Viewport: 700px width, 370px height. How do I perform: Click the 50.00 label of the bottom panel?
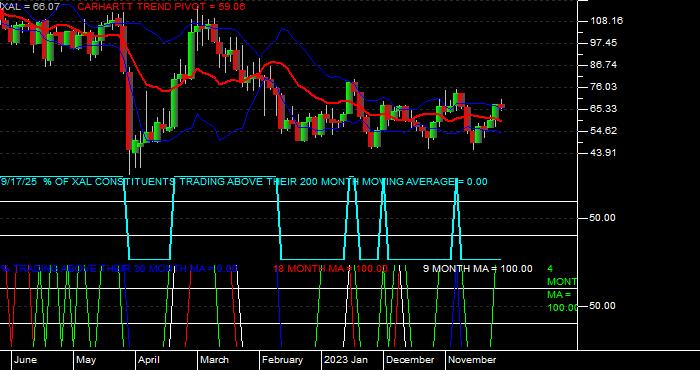602,306
